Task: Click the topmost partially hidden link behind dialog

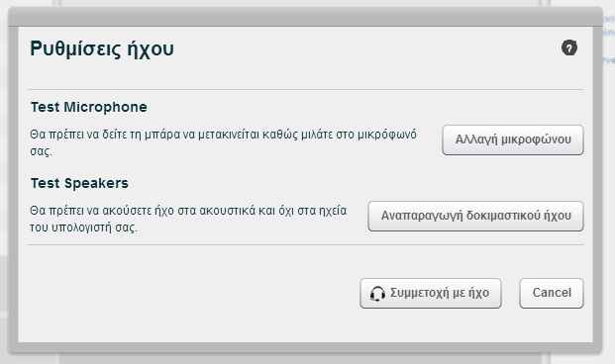Action: [609, 19]
